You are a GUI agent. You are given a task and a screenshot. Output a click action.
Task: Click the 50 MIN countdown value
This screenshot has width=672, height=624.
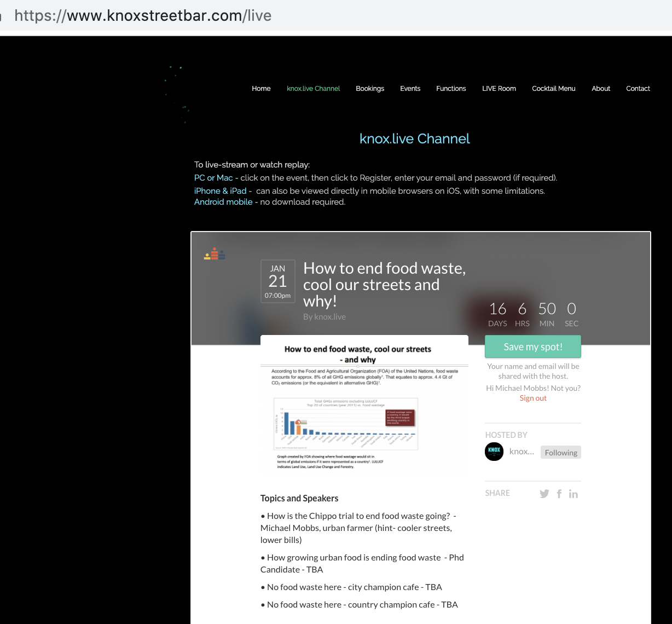tap(547, 315)
